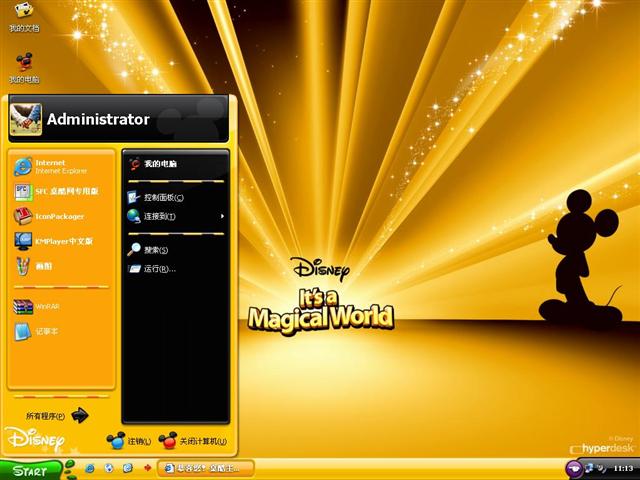Open SFC 桌酷网专用版 entry

click(61, 191)
